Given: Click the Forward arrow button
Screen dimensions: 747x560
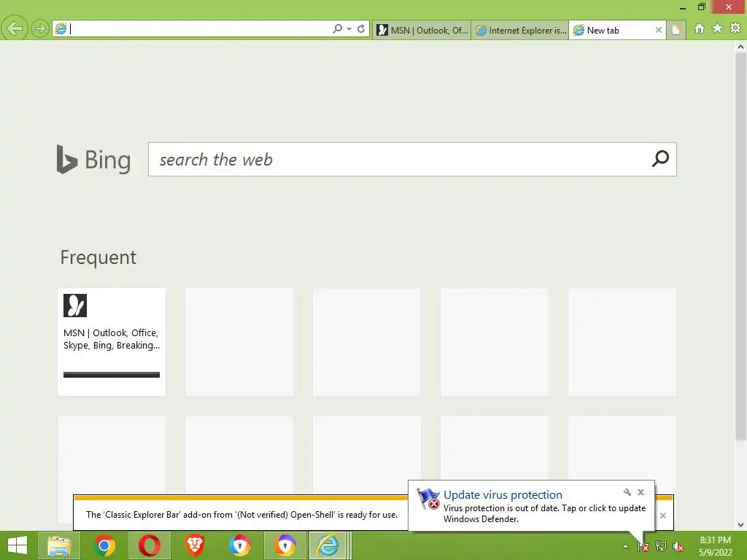Looking at the screenshot, I should [40, 28].
